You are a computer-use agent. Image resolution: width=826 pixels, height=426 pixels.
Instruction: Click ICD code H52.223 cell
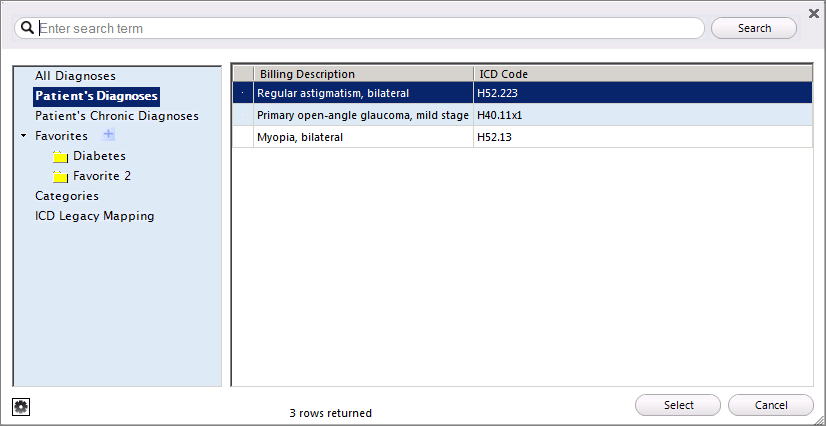pyautogui.click(x=643, y=93)
